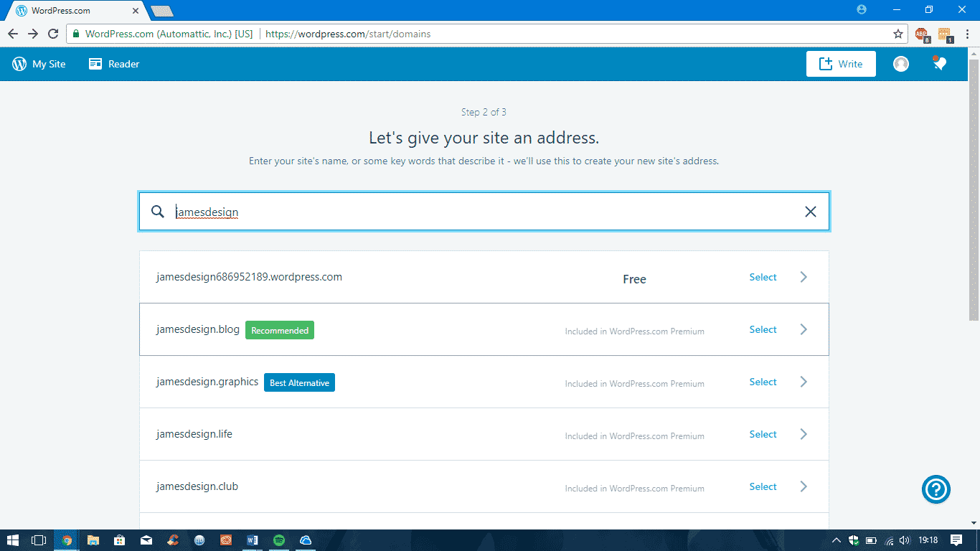The image size is (980, 551).
Task: Click 'Included in WordPress.com Premium' on jamesdesign.blog row
Action: click(634, 331)
